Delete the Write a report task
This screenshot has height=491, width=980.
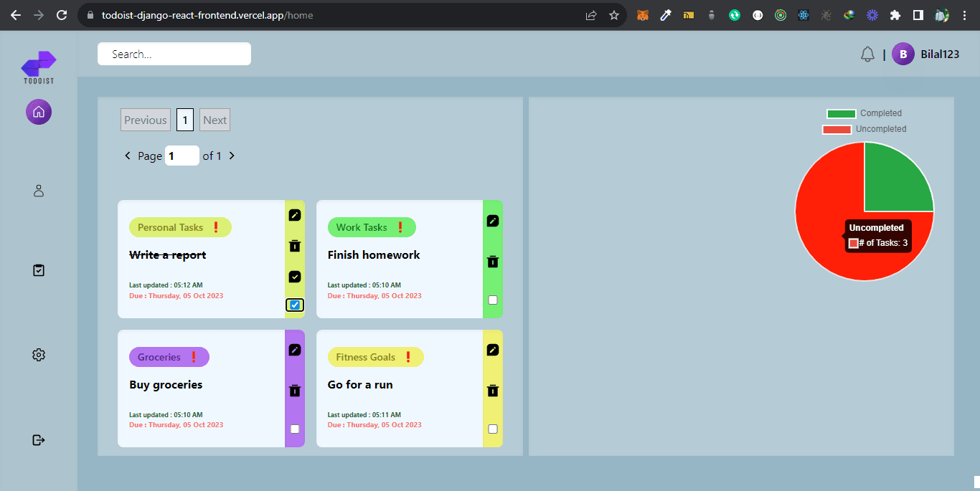tap(295, 246)
